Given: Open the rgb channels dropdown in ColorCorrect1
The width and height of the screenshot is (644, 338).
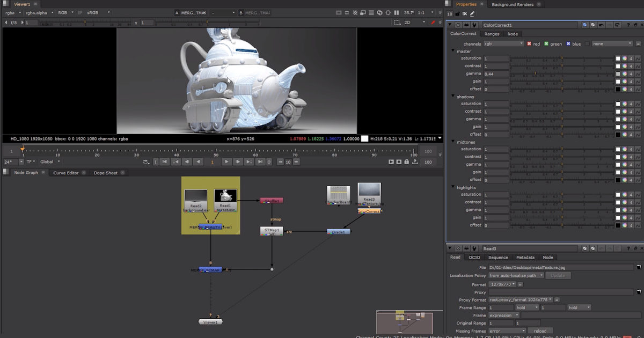Looking at the screenshot, I should tap(503, 43).
